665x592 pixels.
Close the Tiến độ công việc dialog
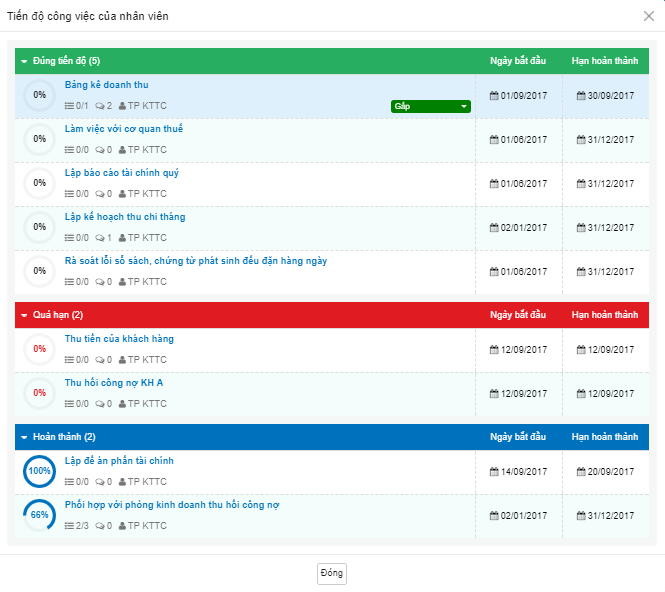click(649, 16)
